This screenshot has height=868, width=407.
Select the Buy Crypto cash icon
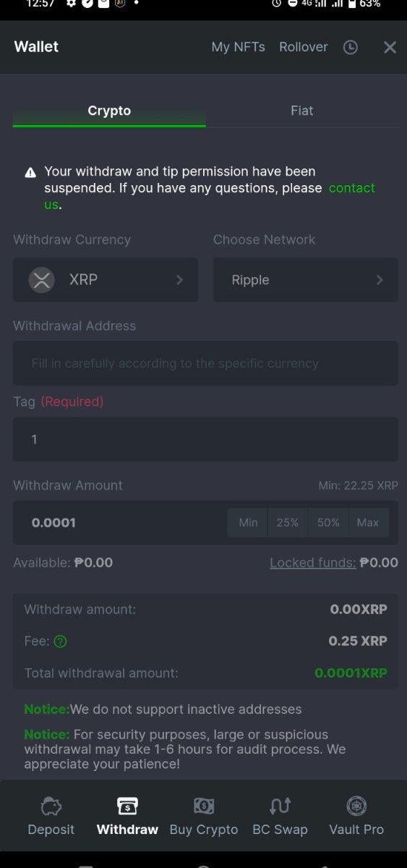(204, 806)
